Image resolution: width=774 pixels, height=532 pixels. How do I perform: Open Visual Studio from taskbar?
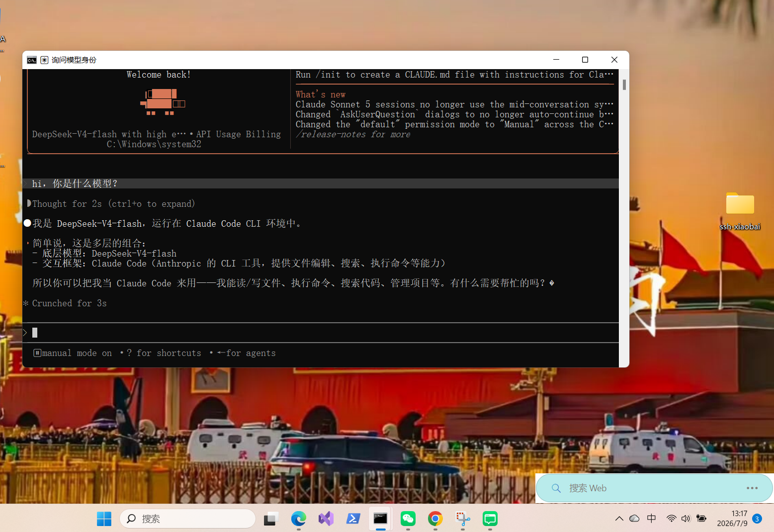[x=326, y=519]
